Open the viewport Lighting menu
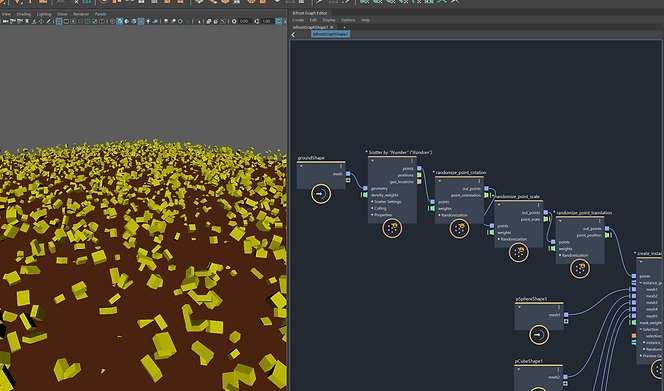664x391 pixels. click(x=44, y=14)
